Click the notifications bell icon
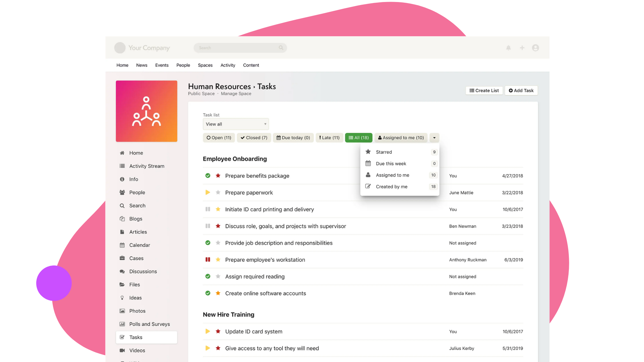The height and width of the screenshot is (362, 644). coord(508,48)
